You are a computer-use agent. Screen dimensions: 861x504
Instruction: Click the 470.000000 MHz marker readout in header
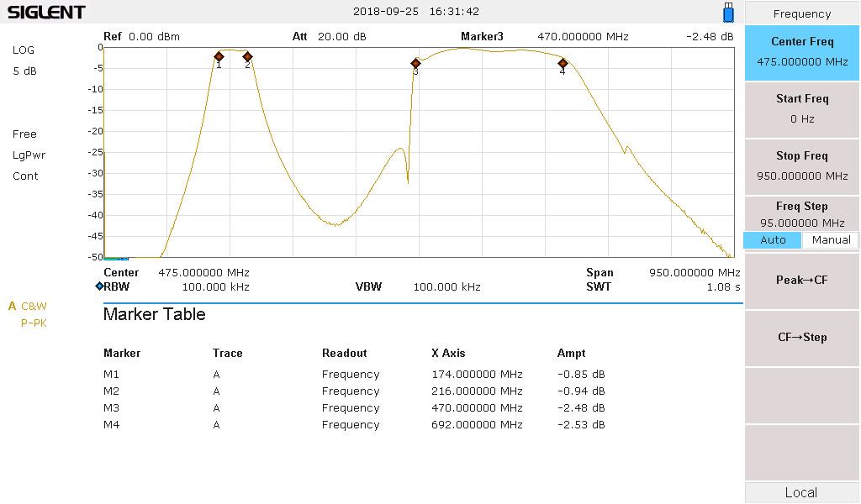click(x=583, y=37)
